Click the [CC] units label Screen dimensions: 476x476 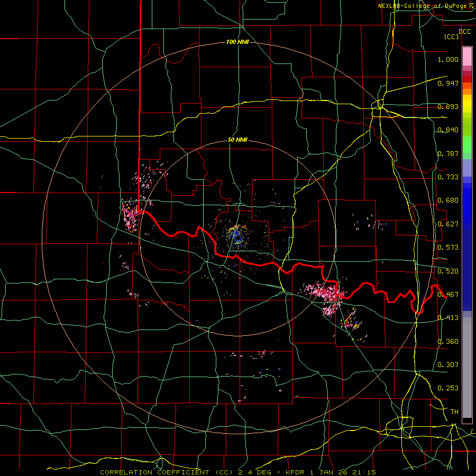pyautogui.click(x=451, y=36)
